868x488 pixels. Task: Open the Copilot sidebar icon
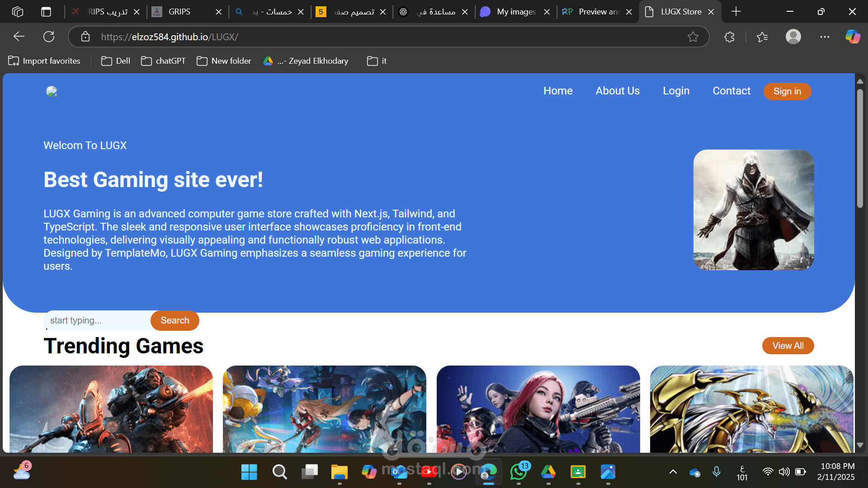[853, 37]
